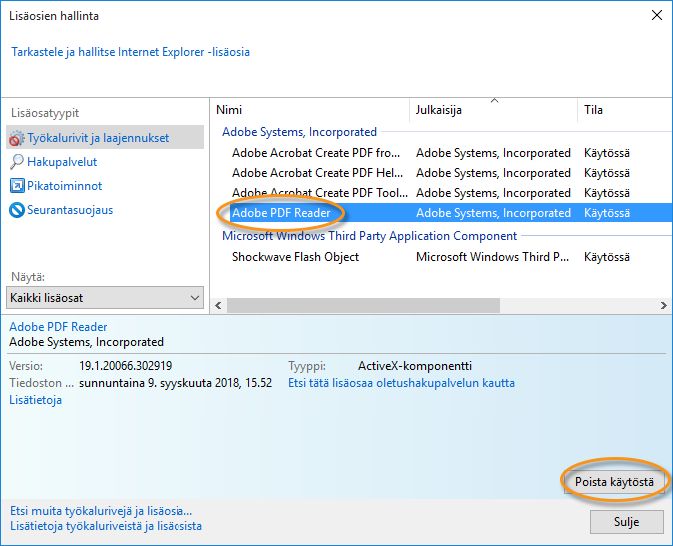Click the Seurantasuojaus blocked icon
The height and width of the screenshot is (546, 673).
[17, 210]
